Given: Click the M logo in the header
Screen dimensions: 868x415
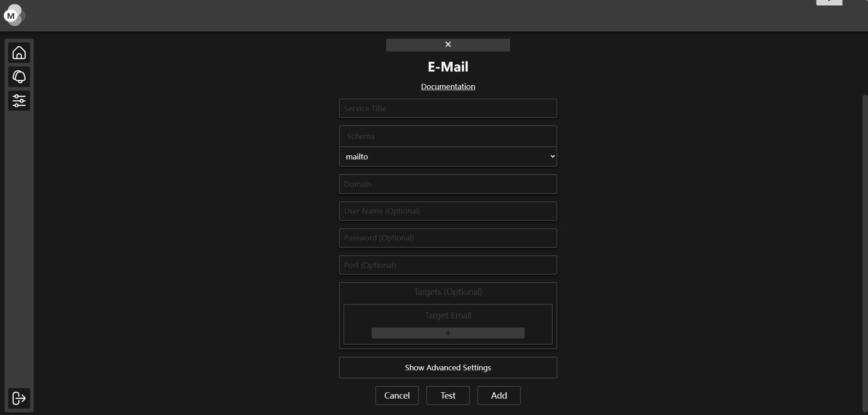Looking at the screenshot, I should (x=11, y=15).
